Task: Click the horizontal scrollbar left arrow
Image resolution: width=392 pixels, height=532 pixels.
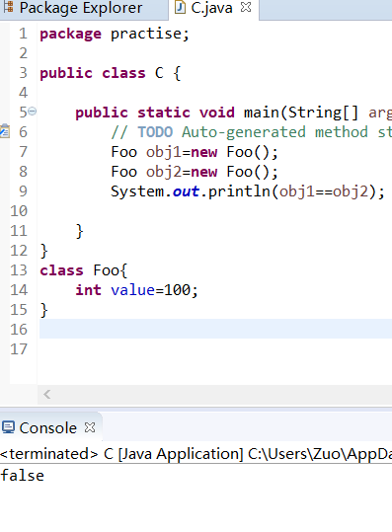Action: pos(47,395)
